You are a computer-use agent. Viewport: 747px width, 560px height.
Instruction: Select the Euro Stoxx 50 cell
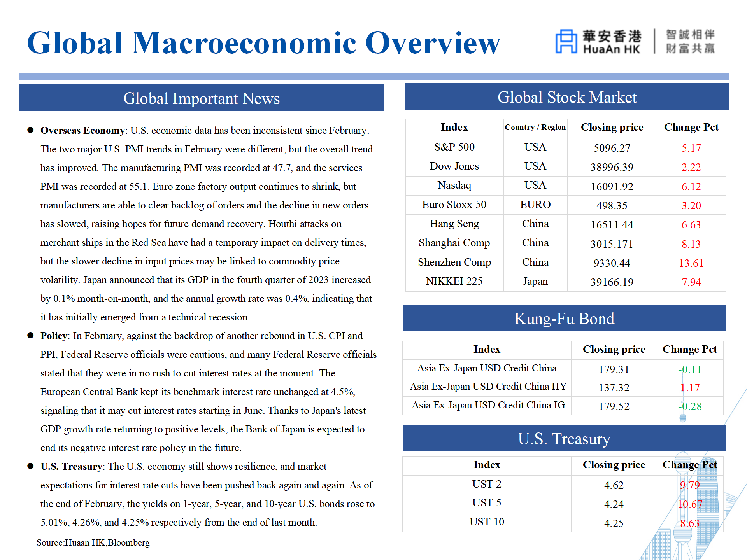[x=454, y=205]
